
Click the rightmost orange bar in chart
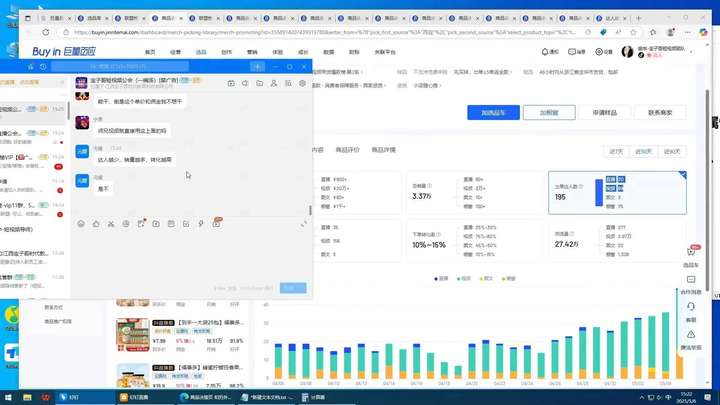click(x=680, y=366)
